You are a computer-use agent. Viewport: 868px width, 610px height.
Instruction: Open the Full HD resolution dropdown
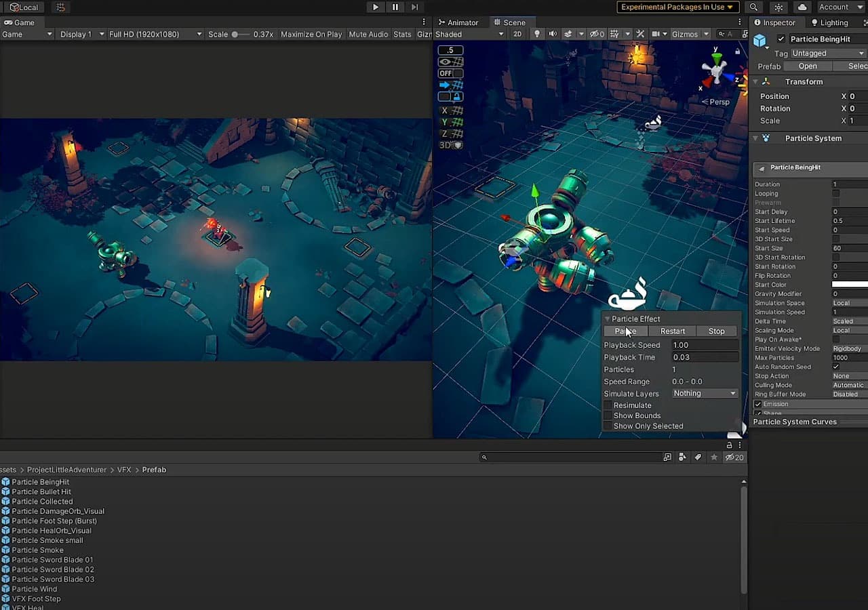[x=155, y=34]
